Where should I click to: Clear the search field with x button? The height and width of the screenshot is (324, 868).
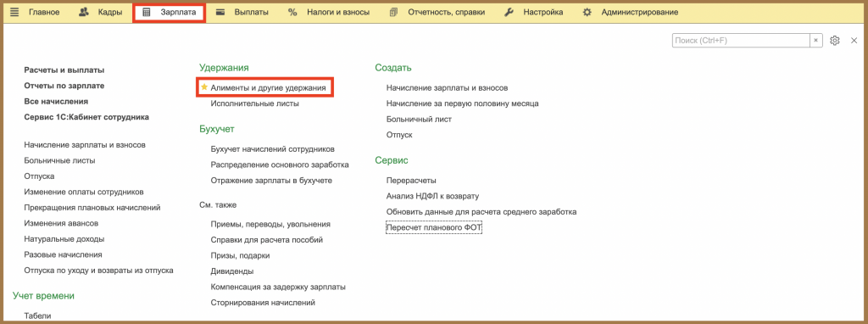(816, 41)
